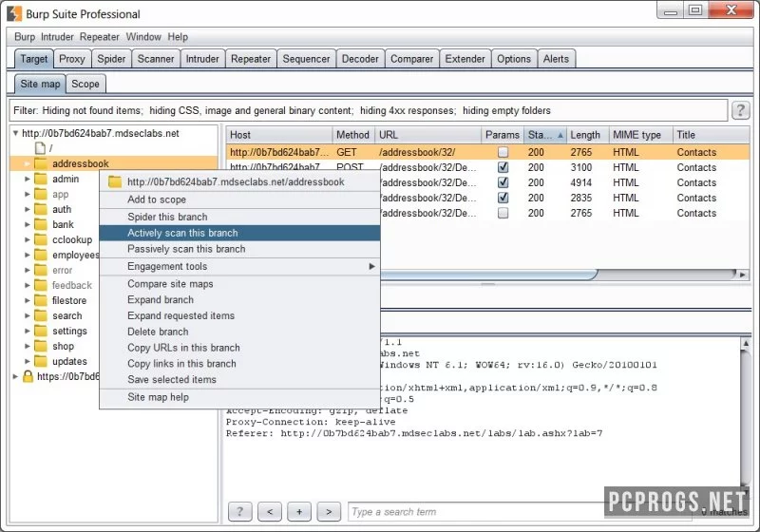Screen dimensions: 760x532
Task: Choose Passively scan this branch
Action: pos(239,249)
